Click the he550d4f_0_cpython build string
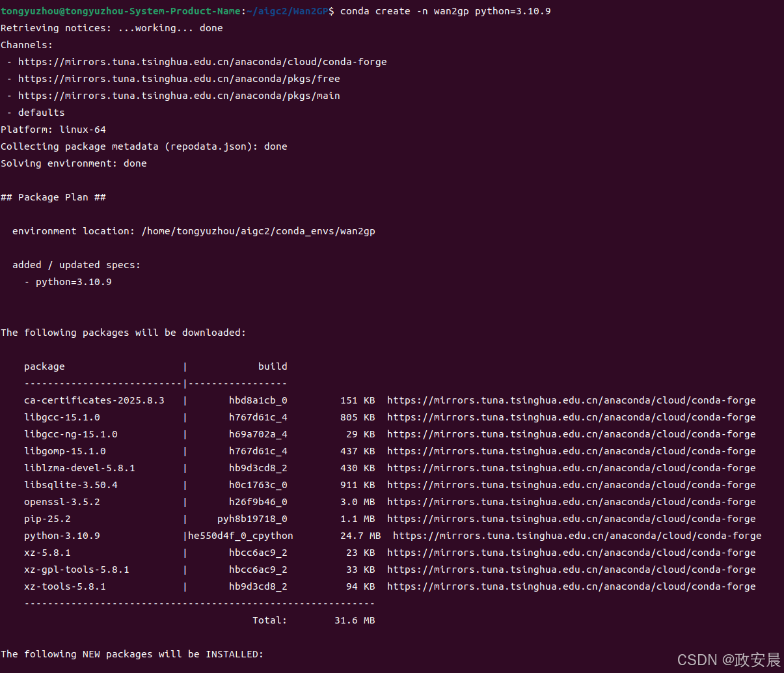This screenshot has width=784, height=673. tap(241, 536)
